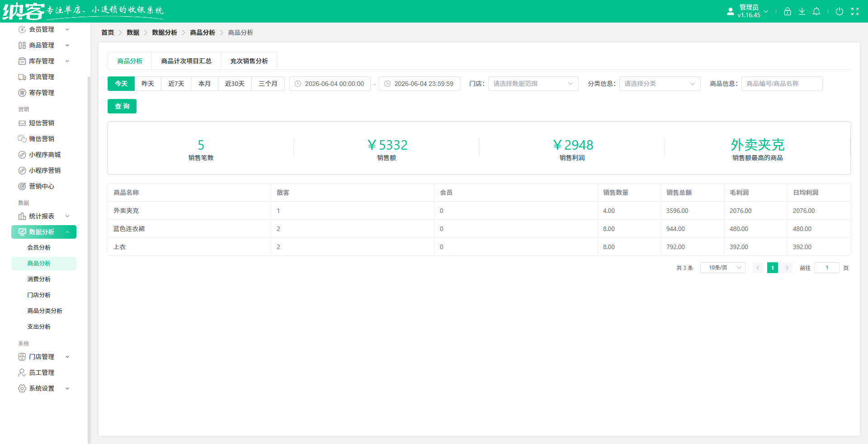Viewport: 868px width, 444px height.
Task: Click the 系统设置 gear icon
Action: (22, 388)
